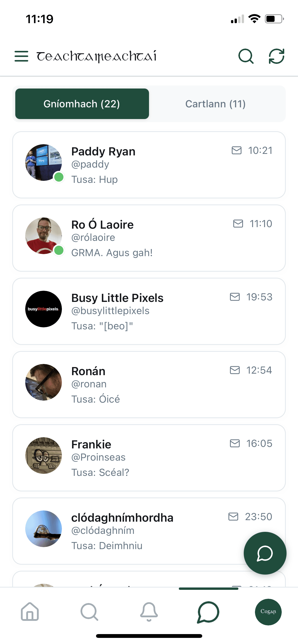Go to Home in bottom navigation
This screenshot has height=644, width=298.
tap(30, 611)
